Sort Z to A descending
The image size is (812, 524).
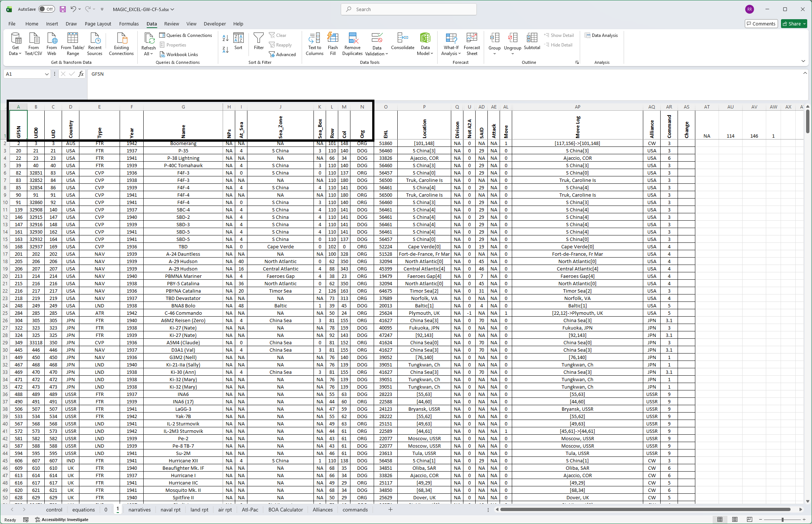[x=226, y=49]
